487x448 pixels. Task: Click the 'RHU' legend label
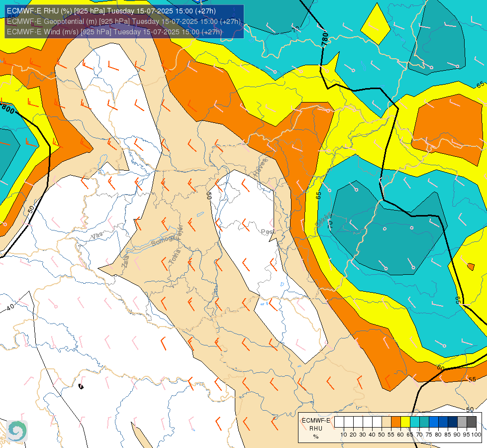[x=316, y=429]
